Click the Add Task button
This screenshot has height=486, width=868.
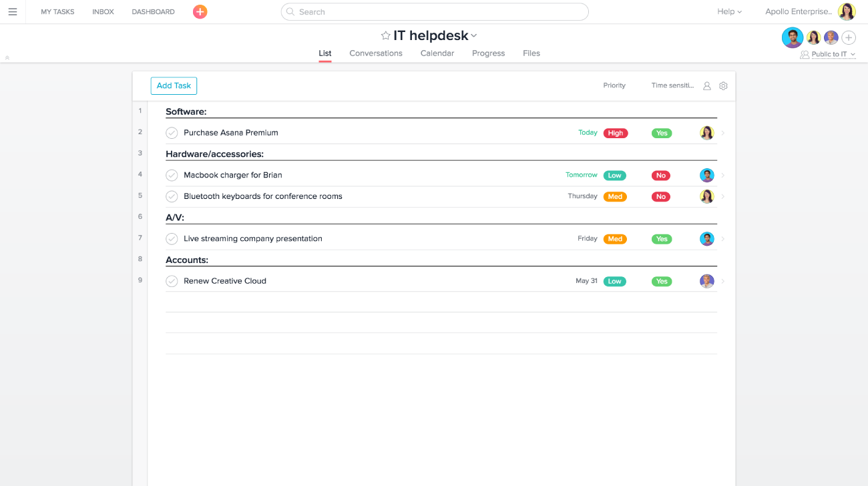click(x=174, y=86)
